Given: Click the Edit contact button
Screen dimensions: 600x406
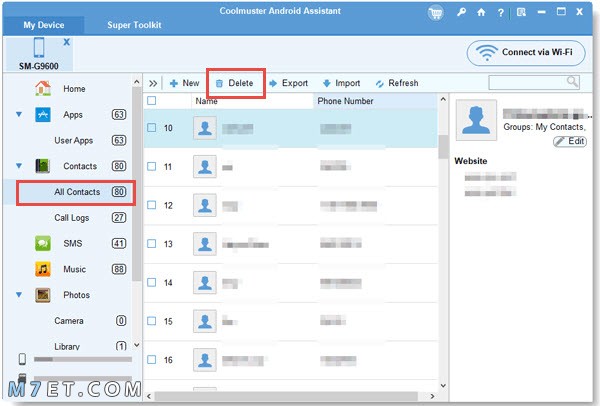Looking at the screenshot, I should 570,141.
